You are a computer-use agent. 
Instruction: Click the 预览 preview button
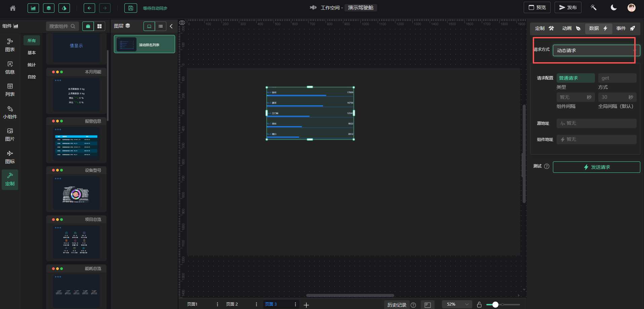pyautogui.click(x=537, y=8)
